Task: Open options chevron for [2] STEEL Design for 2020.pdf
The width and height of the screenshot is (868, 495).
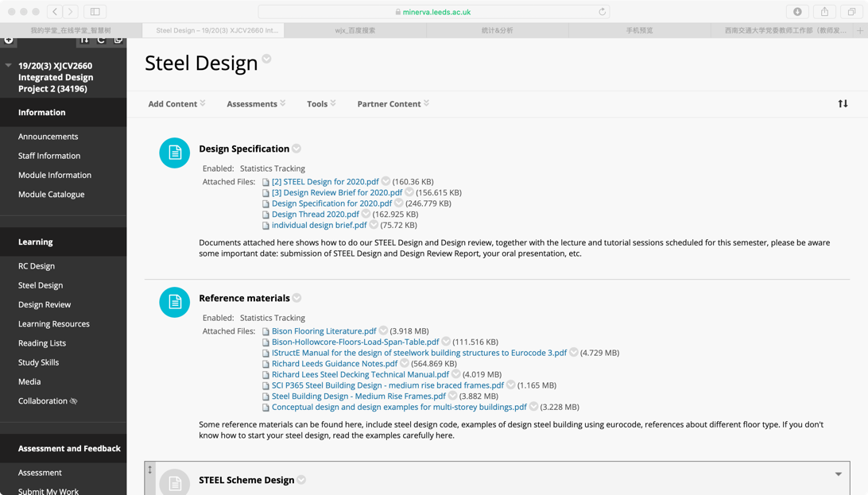Action: click(x=386, y=181)
